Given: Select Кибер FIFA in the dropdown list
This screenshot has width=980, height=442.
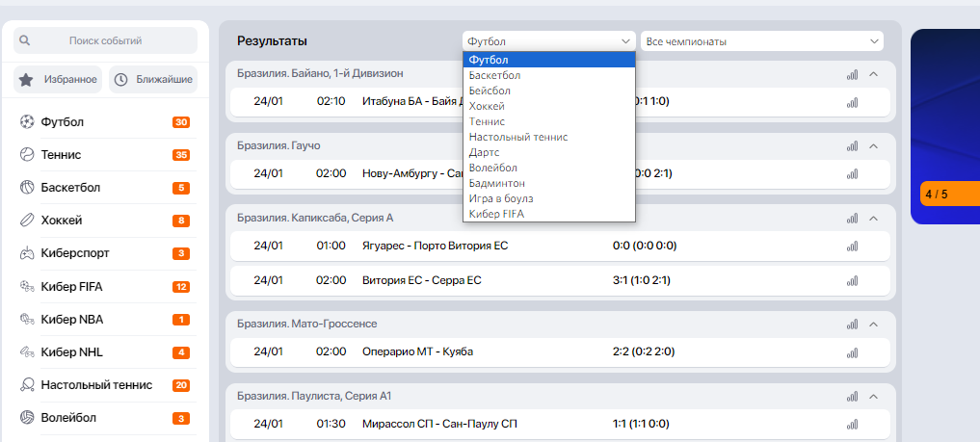Looking at the screenshot, I should pyautogui.click(x=548, y=214).
